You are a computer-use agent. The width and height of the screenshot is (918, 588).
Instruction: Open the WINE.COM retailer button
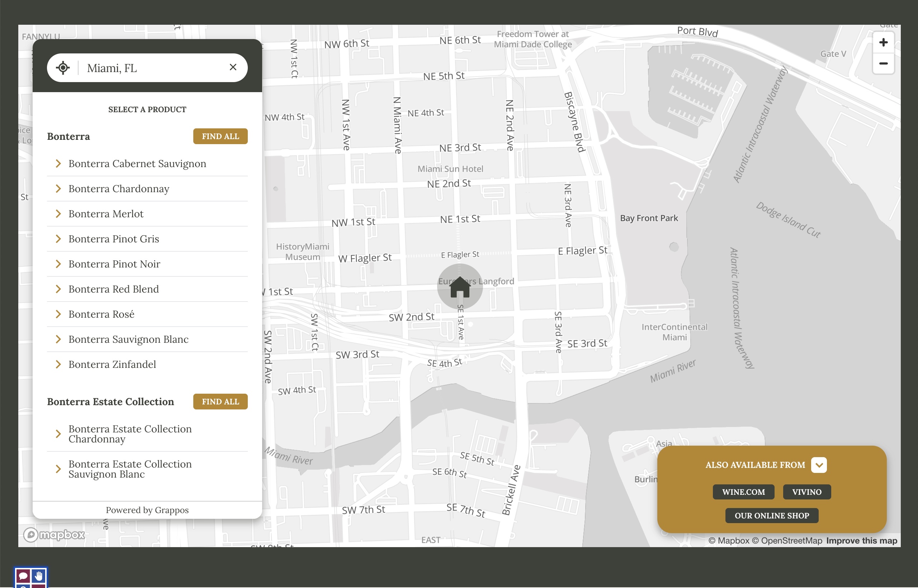(743, 492)
